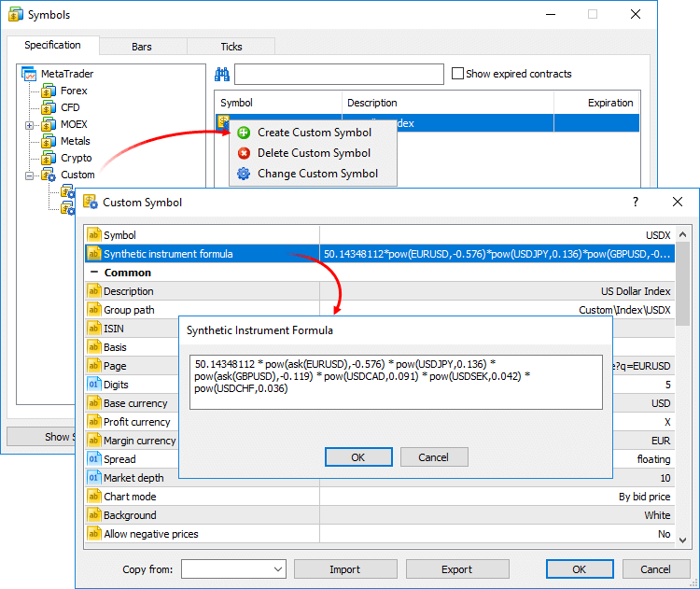Image resolution: width=700 pixels, height=589 pixels.
Task: Click into the synthetic formula text box
Action: 396,383
